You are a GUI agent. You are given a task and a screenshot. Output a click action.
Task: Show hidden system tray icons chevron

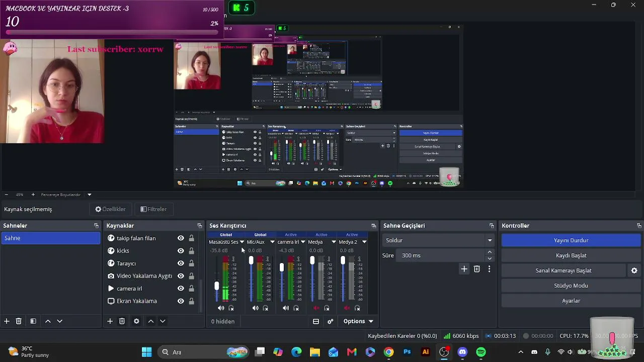521,352
